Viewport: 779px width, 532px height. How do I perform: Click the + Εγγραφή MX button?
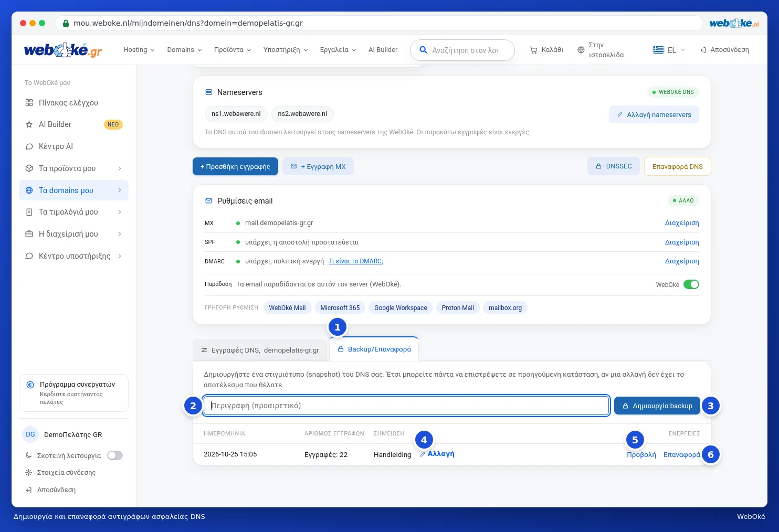318,166
